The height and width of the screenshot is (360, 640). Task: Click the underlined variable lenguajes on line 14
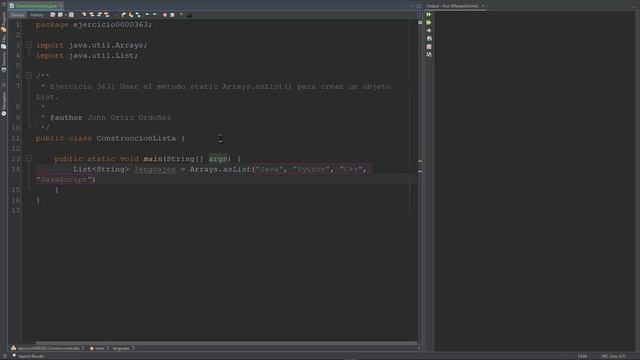coord(155,169)
